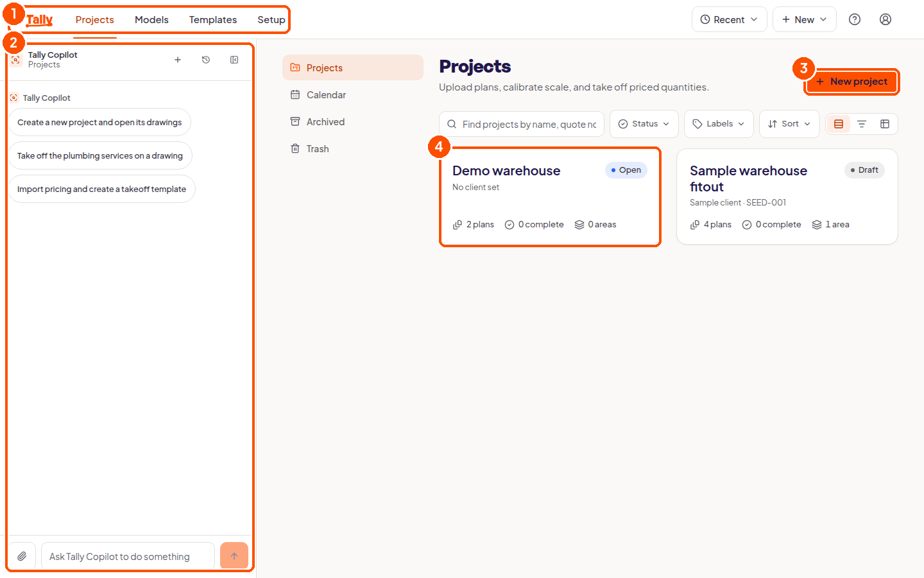
Task: Open the Labels filter dropdown
Action: tap(719, 124)
